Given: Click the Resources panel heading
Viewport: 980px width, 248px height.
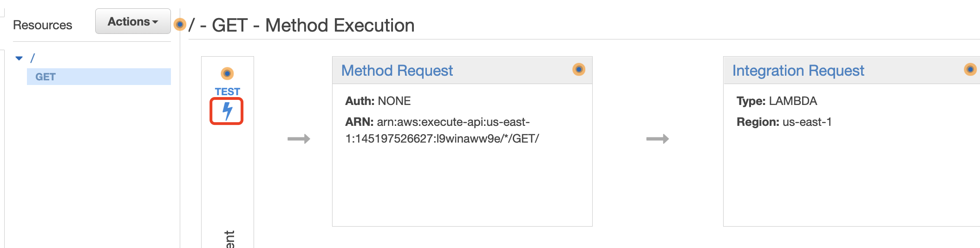Looking at the screenshot, I should point(43,25).
